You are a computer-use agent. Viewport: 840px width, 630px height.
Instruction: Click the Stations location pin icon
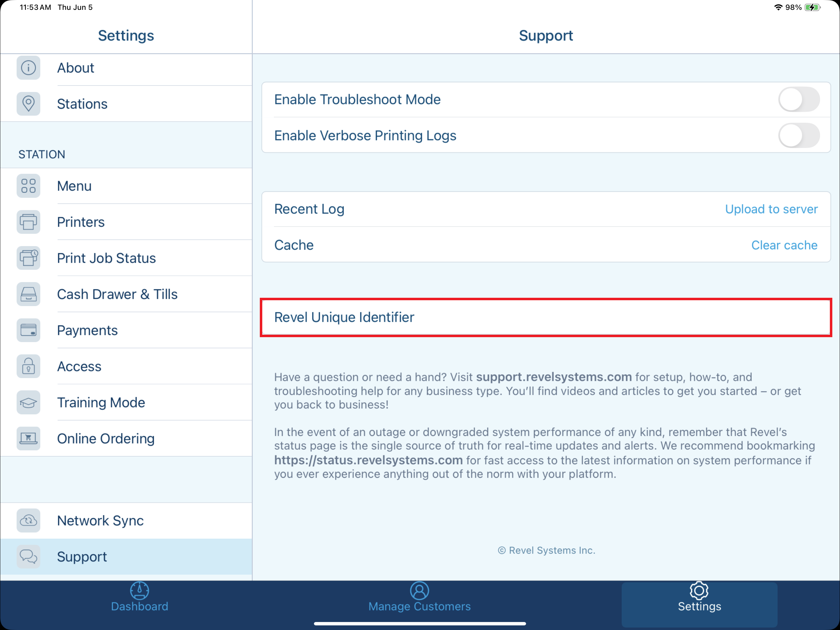pos(29,104)
